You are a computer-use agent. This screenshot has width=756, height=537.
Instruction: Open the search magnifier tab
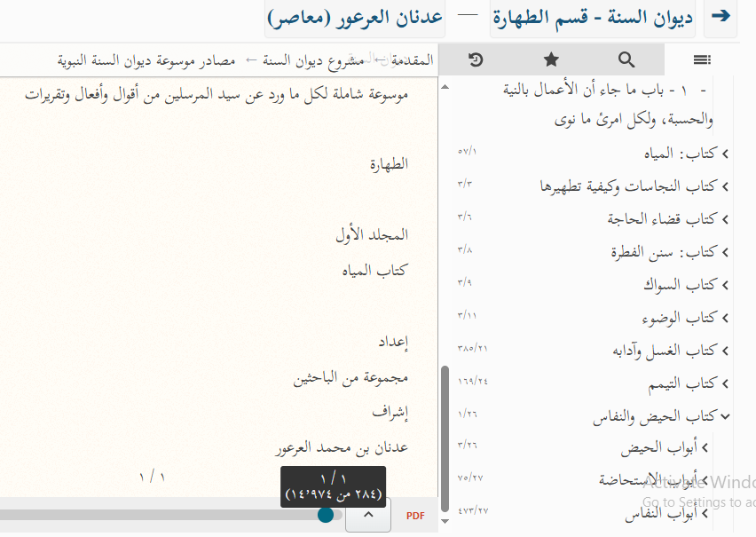click(x=626, y=59)
